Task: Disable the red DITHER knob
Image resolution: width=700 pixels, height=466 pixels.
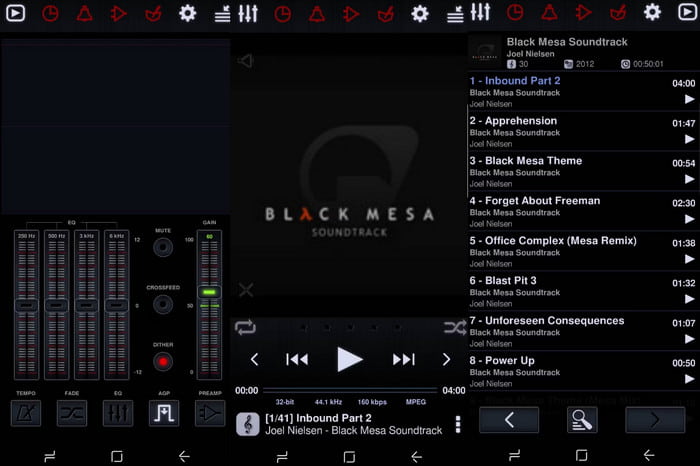Action: [163, 362]
